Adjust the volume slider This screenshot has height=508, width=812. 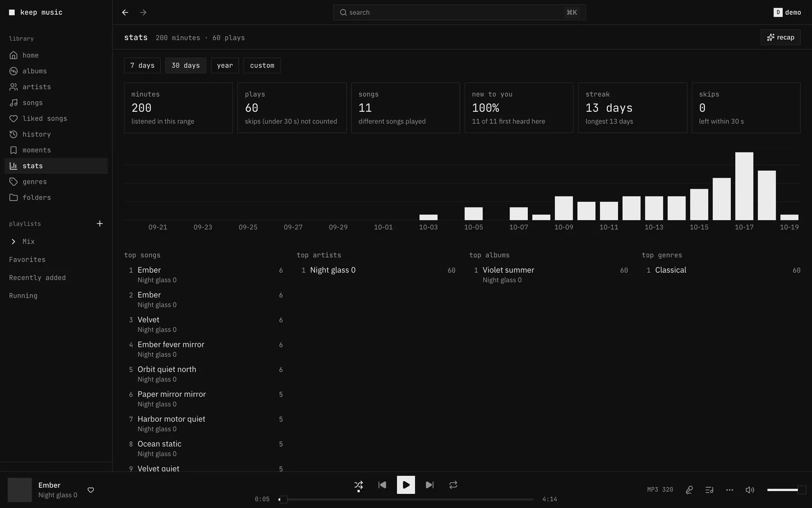[786, 490]
